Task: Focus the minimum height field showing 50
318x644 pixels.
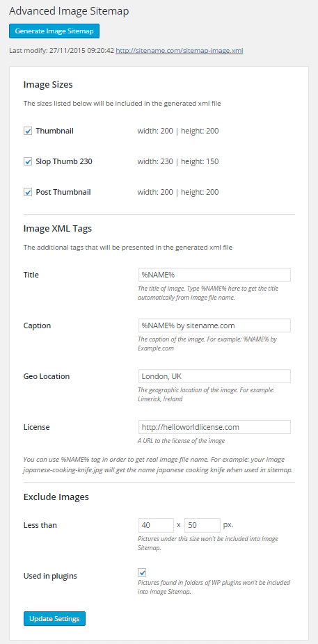Action: [202, 525]
